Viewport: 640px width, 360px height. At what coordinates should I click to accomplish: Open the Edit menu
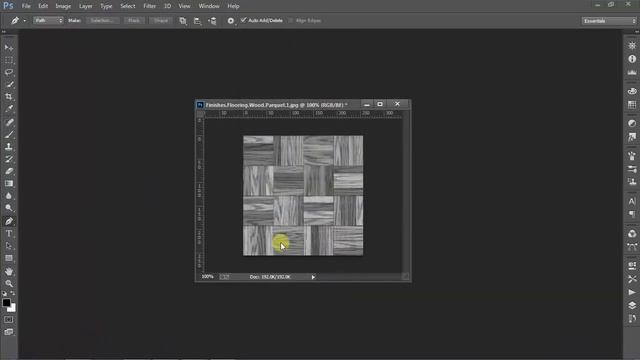pyautogui.click(x=43, y=6)
